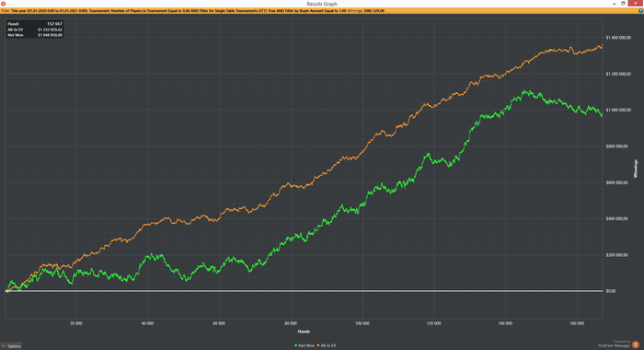
Task: Click the Results Graph window title
Action: [x=322, y=4]
